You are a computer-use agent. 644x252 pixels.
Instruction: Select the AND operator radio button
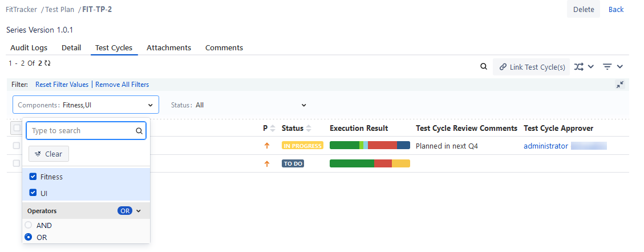[29, 225]
